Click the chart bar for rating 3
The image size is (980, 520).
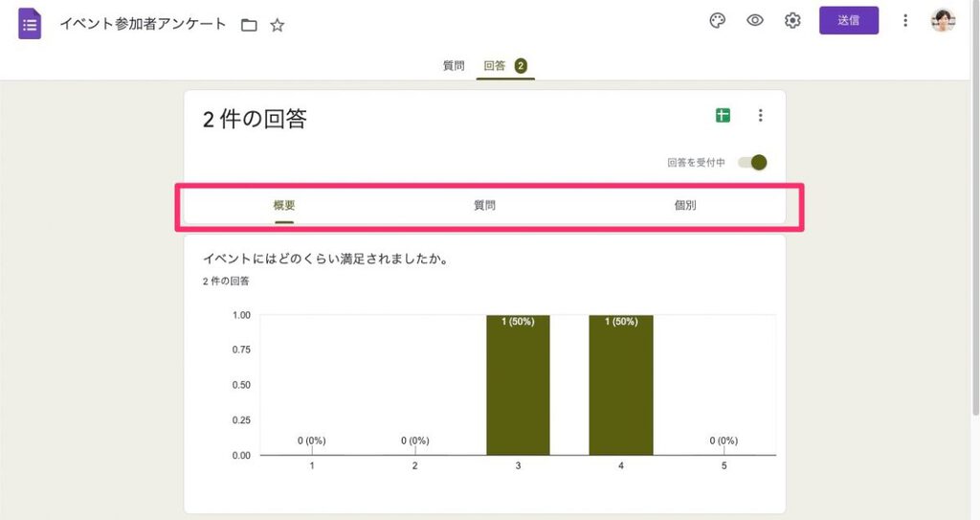pos(518,385)
